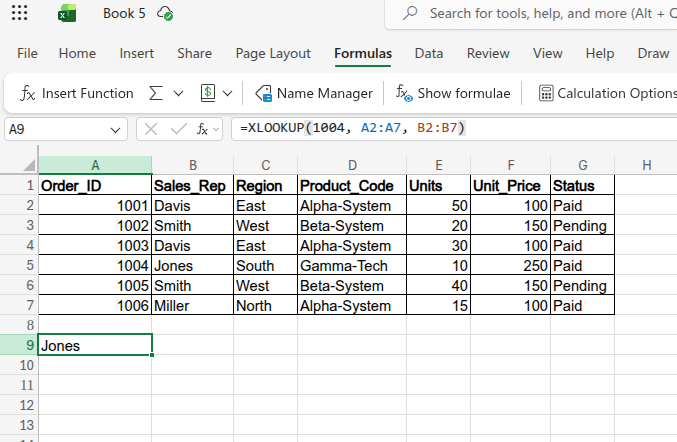Open the Name Manager
The height and width of the screenshot is (442, 677).
coord(314,93)
